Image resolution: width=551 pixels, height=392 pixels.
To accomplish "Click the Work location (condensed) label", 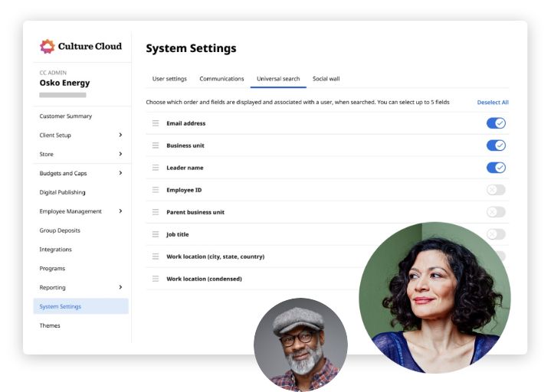I will click(x=204, y=279).
